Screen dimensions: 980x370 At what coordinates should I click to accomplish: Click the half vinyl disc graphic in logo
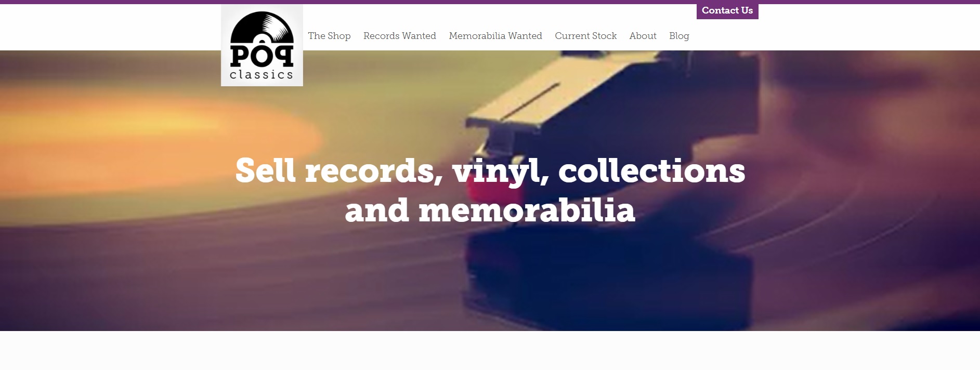262,27
